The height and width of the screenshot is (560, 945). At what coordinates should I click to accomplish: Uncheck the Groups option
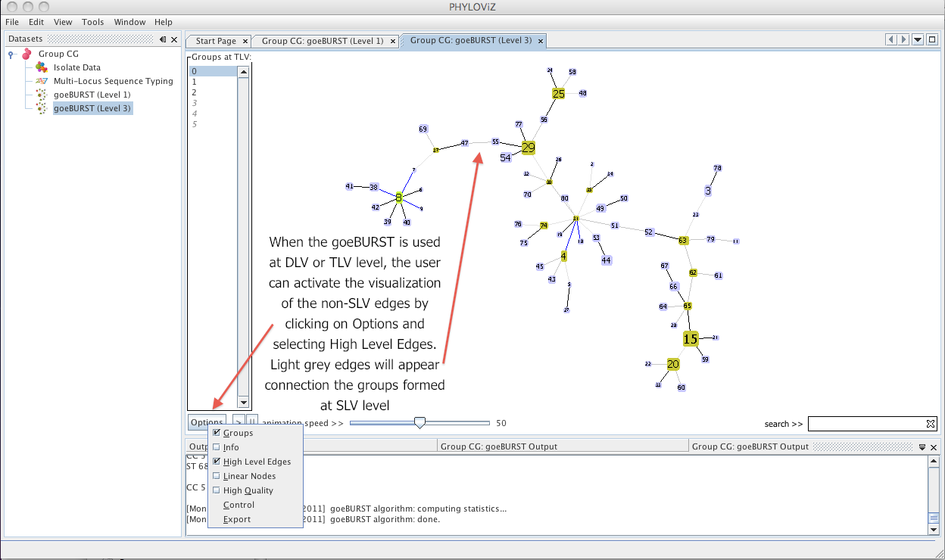pyautogui.click(x=217, y=433)
